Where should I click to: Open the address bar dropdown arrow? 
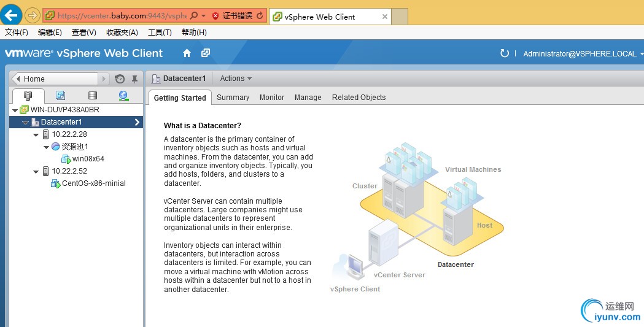tap(203, 16)
